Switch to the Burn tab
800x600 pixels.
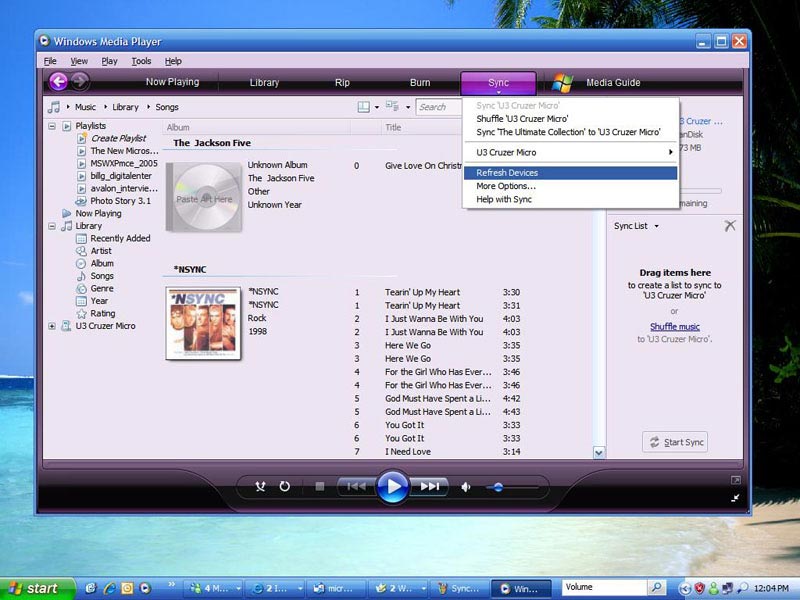[420, 83]
